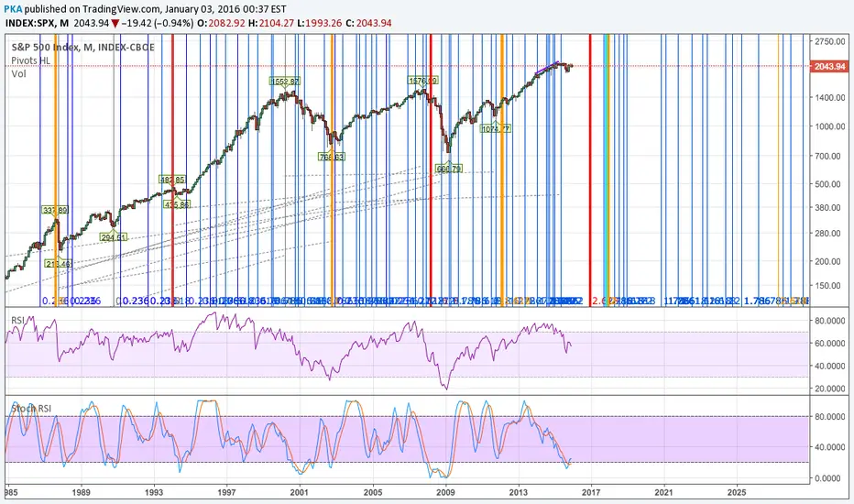Screen dimensions: 854x504
Task: Select the red vertical line at 2017
Action: (x=590, y=170)
